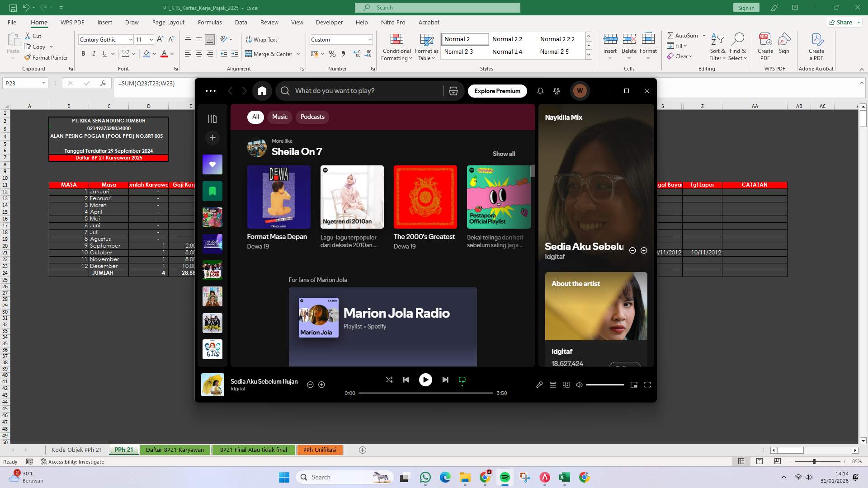The height and width of the screenshot is (488, 868).
Task: Click the Explore Premium button
Action: [497, 91]
